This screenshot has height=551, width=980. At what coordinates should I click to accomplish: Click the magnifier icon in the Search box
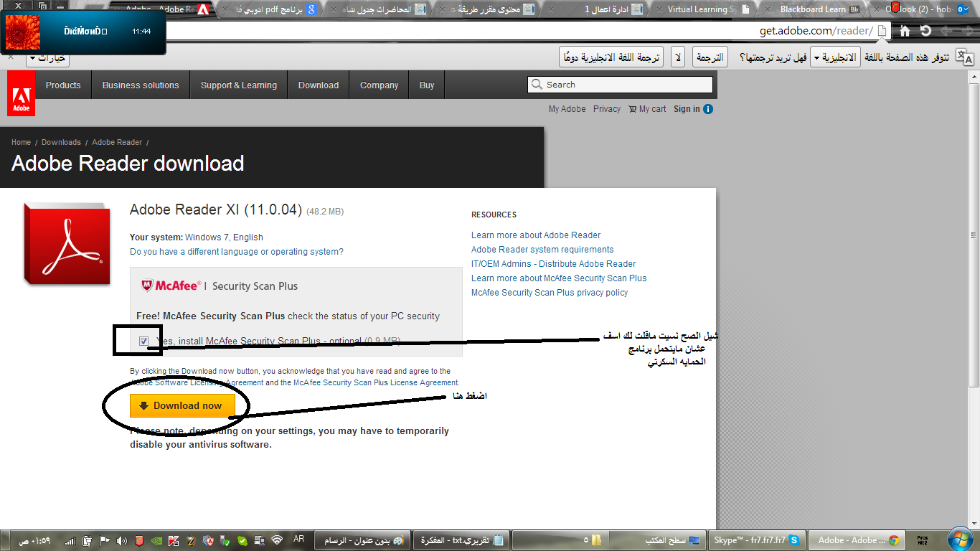tap(537, 85)
